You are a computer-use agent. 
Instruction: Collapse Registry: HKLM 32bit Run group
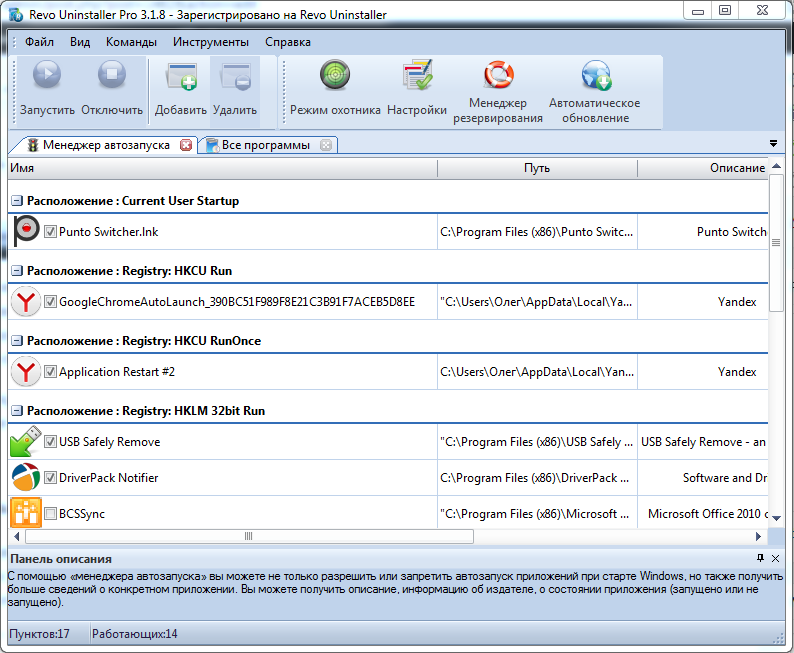point(17,411)
